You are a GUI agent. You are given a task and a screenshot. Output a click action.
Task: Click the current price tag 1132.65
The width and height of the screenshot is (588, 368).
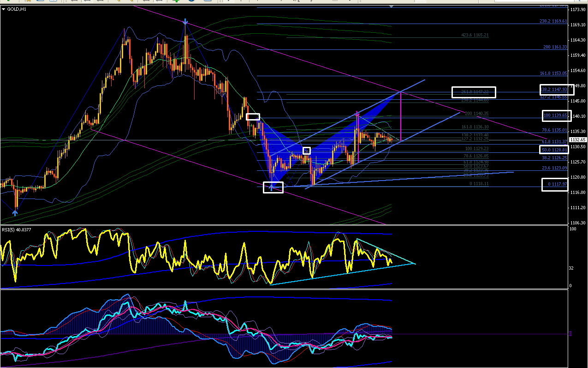[x=578, y=139]
